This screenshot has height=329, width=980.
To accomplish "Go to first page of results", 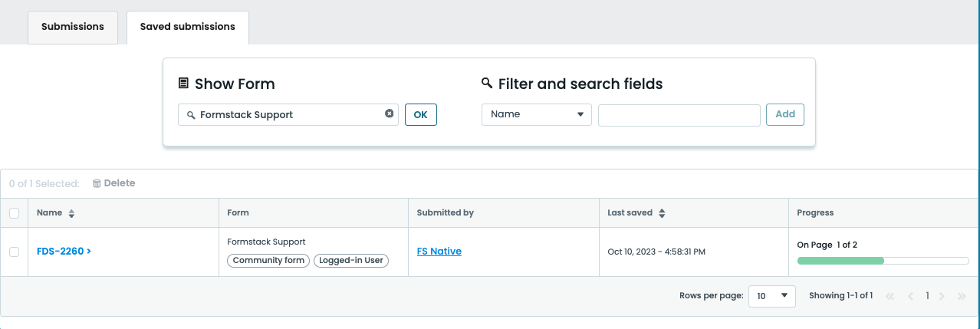I will pyautogui.click(x=890, y=296).
